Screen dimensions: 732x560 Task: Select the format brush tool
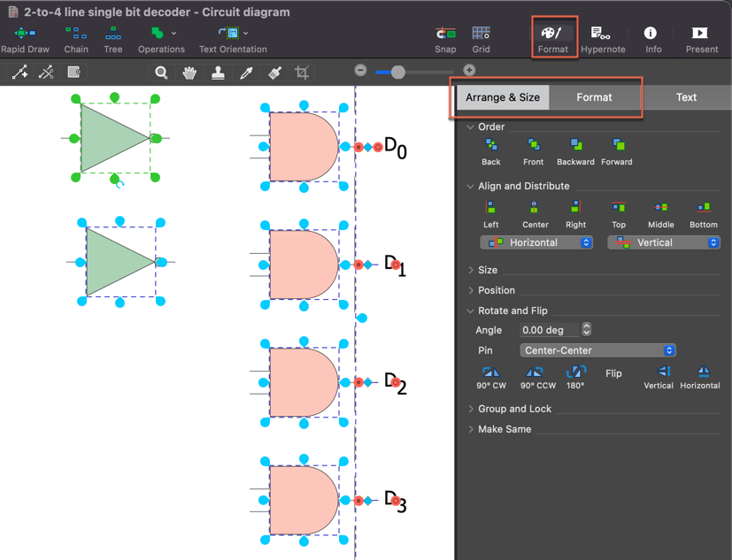[275, 73]
